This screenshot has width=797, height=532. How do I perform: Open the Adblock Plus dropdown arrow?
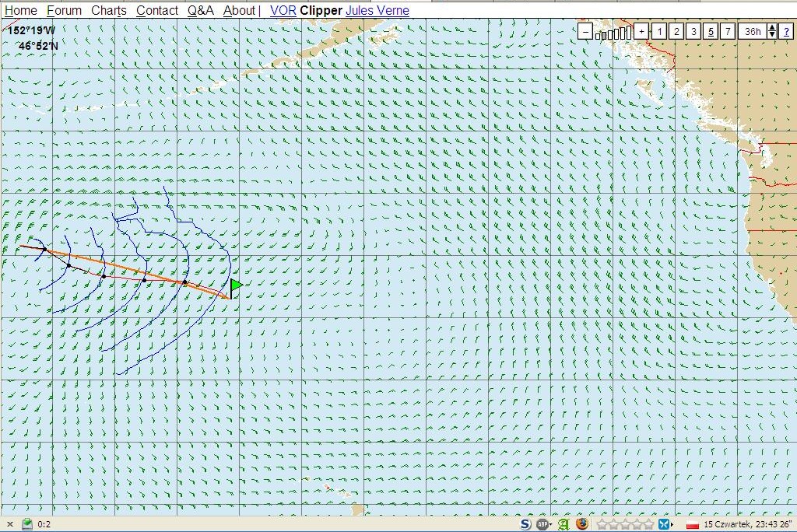coord(551,526)
